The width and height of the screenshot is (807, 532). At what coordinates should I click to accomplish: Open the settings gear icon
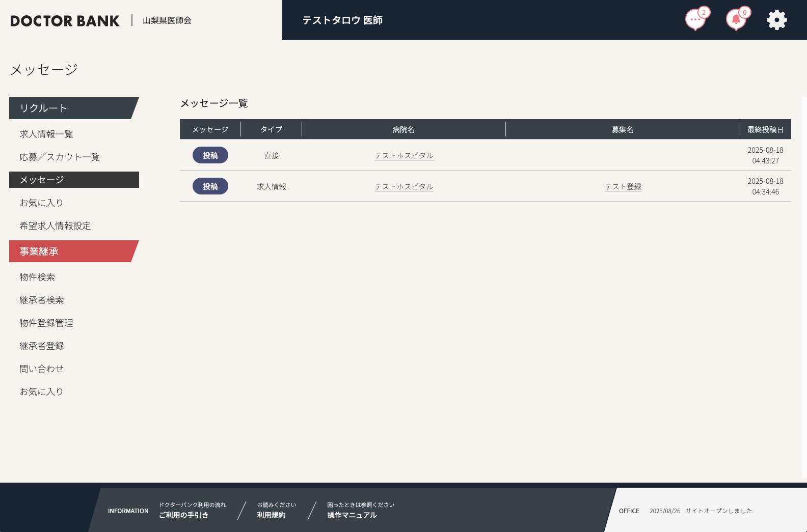(776, 20)
